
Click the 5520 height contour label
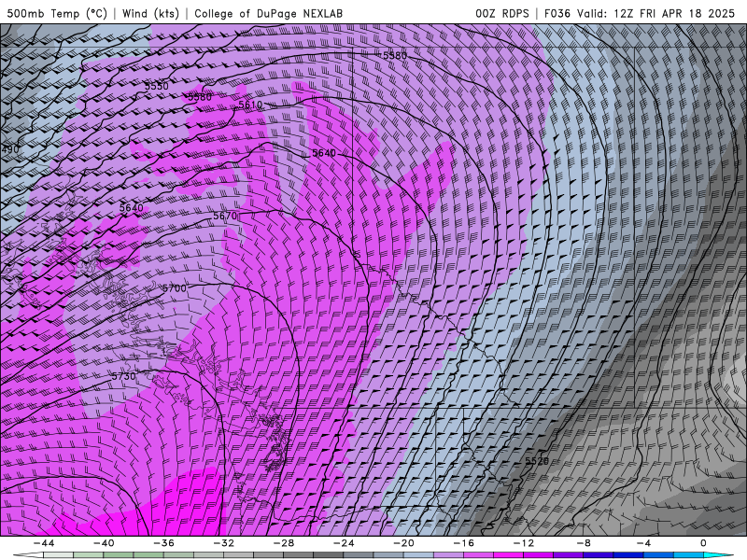click(537, 461)
